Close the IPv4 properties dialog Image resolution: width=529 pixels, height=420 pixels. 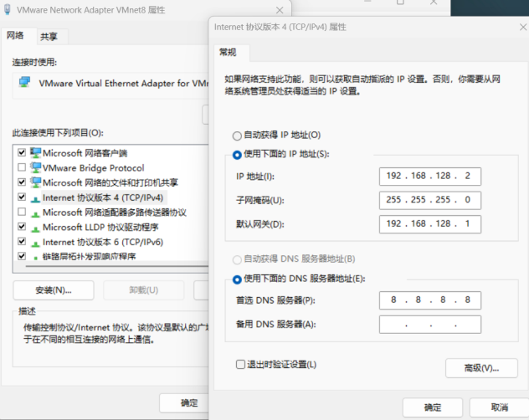click(523, 27)
